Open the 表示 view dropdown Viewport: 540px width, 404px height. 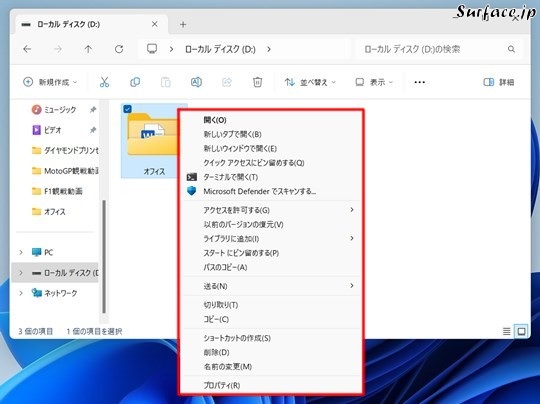pos(374,82)
